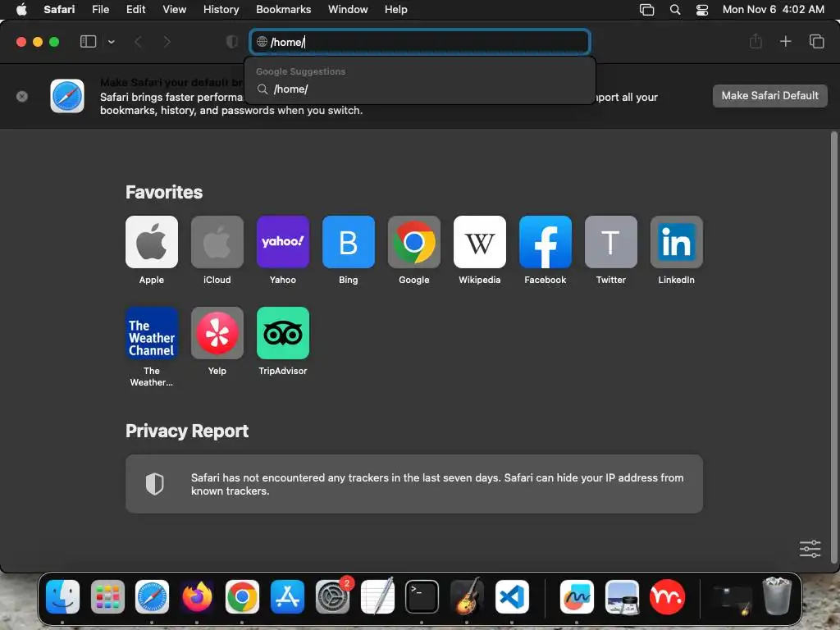Screen dimensions: 840x630
Task: Show the tab overview
Action: click(816, 41)
